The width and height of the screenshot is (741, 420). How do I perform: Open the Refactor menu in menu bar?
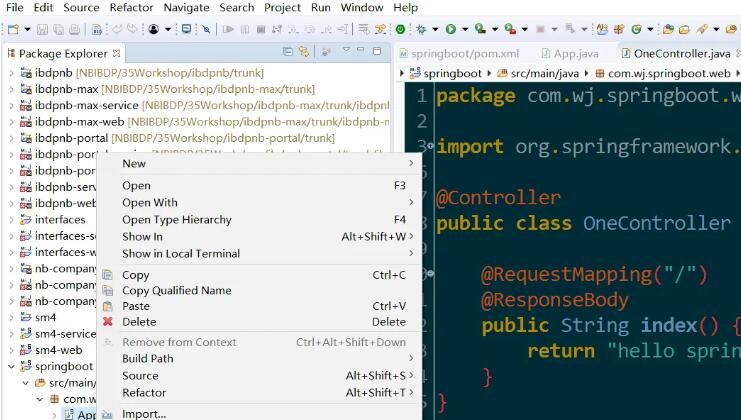pos(131,8)
